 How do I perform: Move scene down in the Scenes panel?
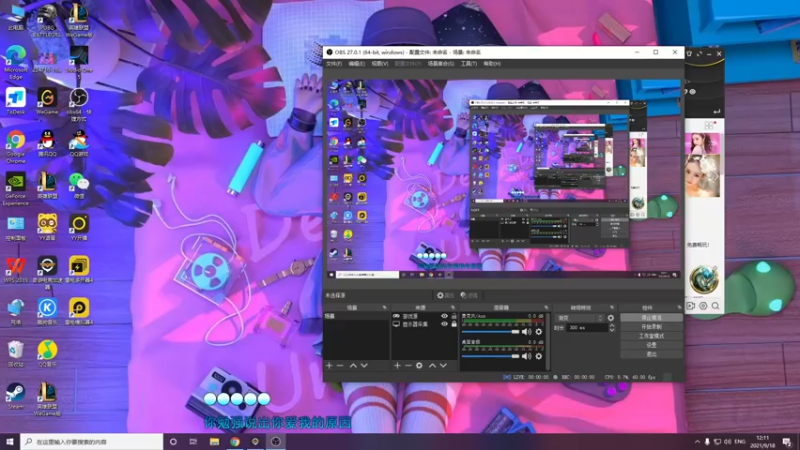(x=364, y=365)
